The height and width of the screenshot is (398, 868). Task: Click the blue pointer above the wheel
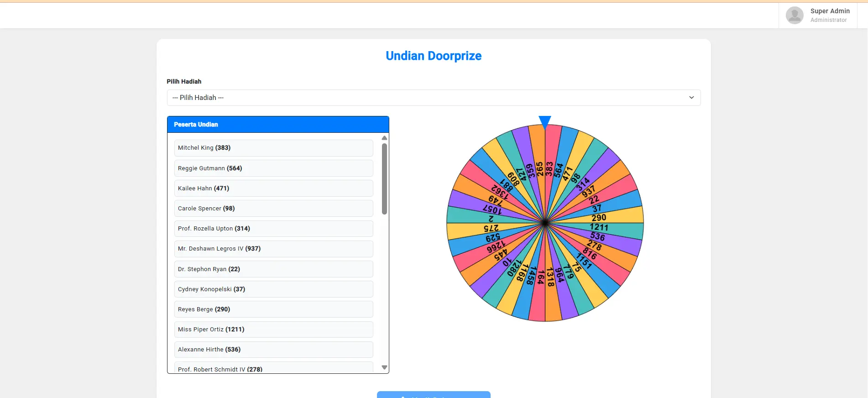(x=544, y=122)
